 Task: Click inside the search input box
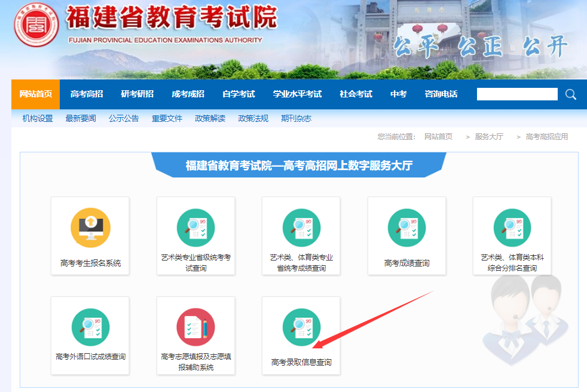click(517, 94)
